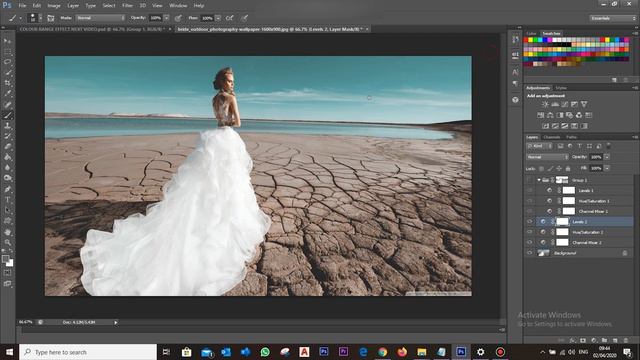Select the Horizontal Type tool

7,200
